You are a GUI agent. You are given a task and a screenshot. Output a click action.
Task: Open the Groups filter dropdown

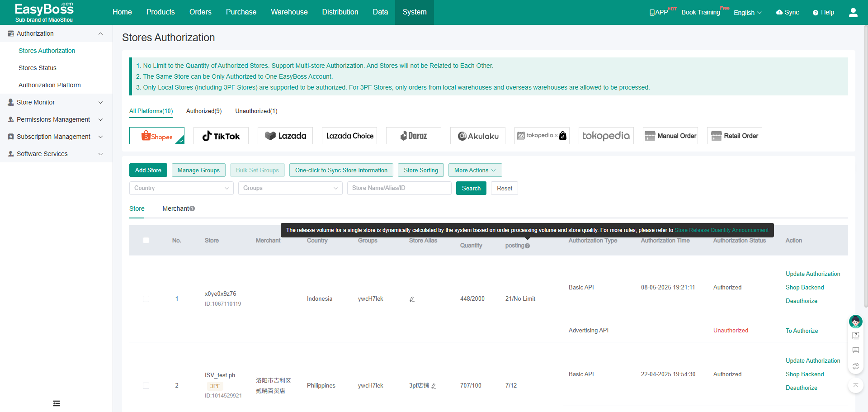pyautogui.click(x=290, y=188)
